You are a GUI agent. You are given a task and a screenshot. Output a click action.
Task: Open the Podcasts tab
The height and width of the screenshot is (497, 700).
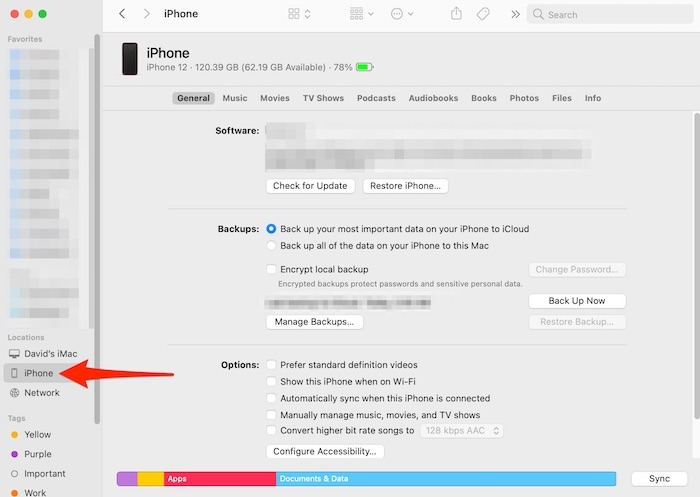click(x=376, y=98)
